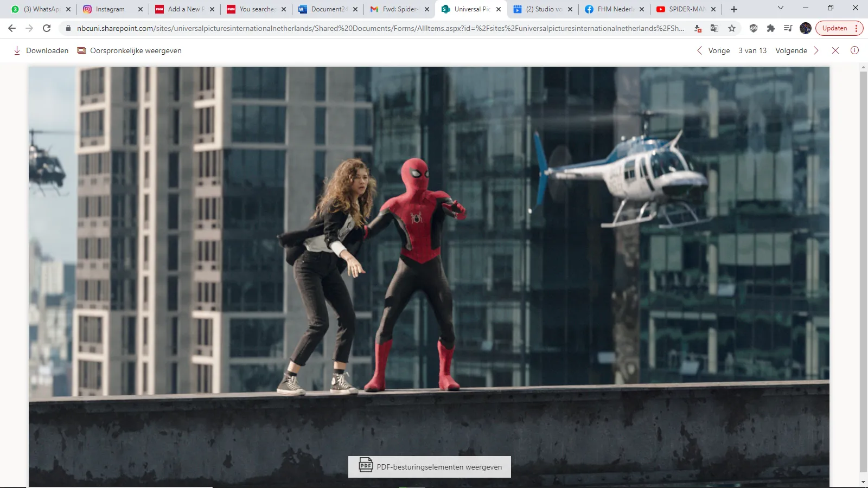Click the site padlock icon
Image resolution: width=868 pixels, height=488 pixels.
tap(68, 28)
